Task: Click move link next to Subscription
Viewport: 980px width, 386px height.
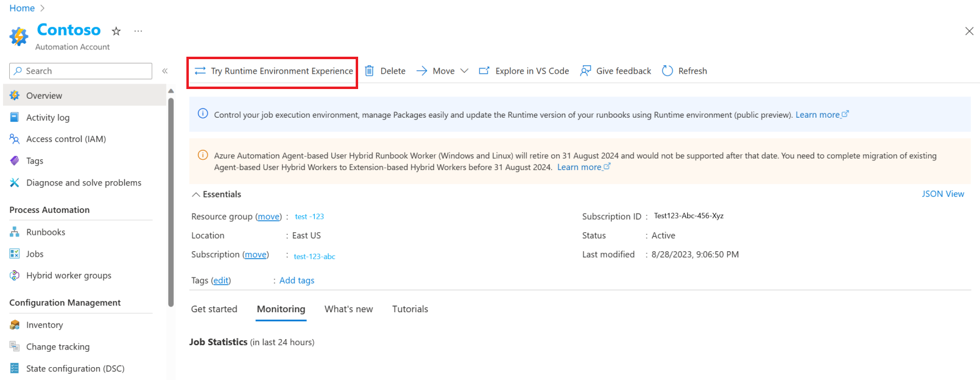Action: pos(256,254)
